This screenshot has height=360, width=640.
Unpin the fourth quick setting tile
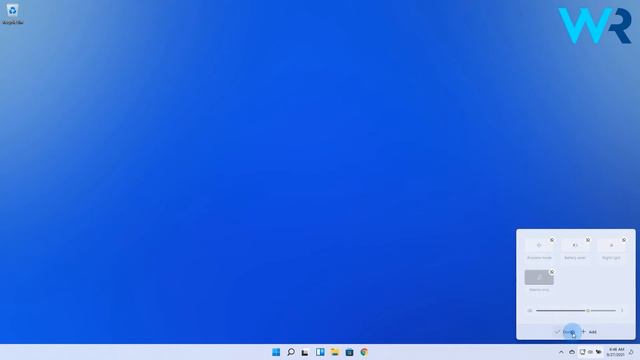pyautogui.click(x=552, y=272)
